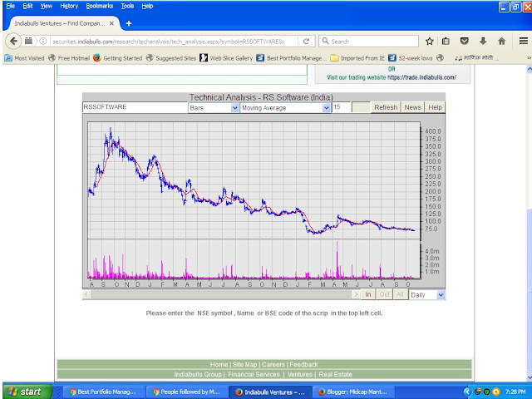Click the Firefox Search box

point(368,42)
